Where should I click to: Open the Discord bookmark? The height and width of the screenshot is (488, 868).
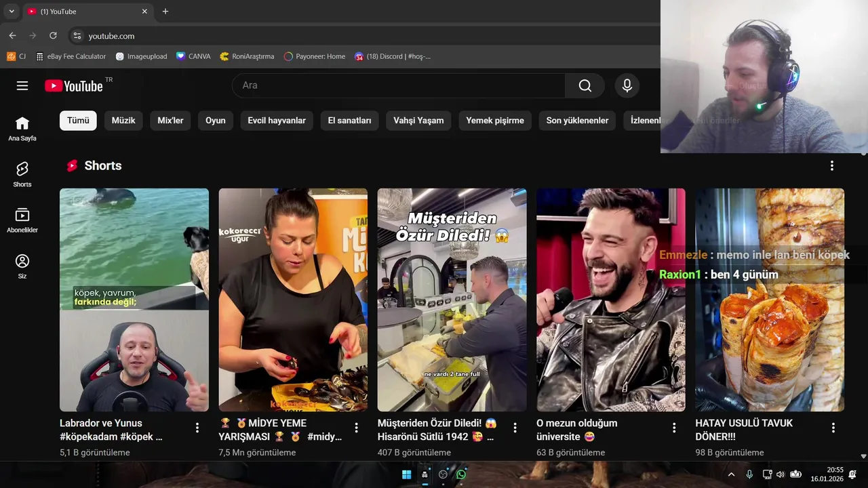tap(393, 56)
